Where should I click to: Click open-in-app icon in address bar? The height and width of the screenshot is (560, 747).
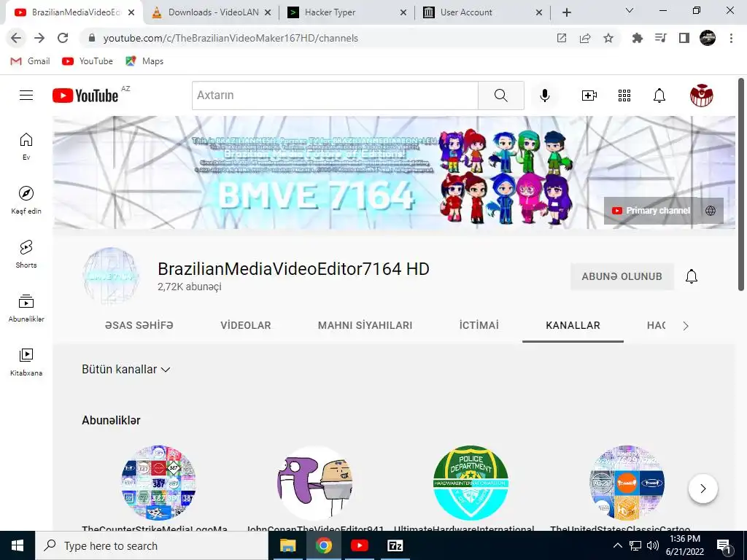coord(562,38)
